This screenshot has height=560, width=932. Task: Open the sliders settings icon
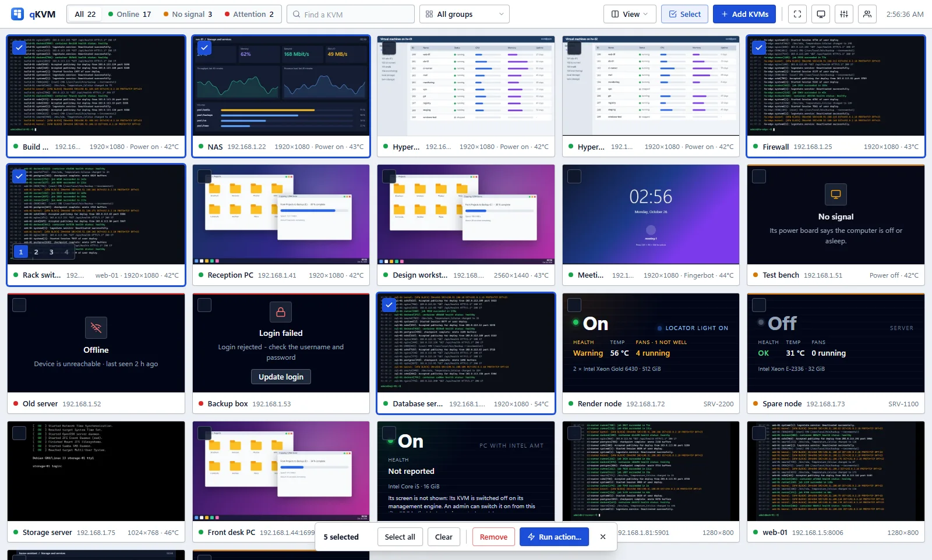(x=844, y=14)
